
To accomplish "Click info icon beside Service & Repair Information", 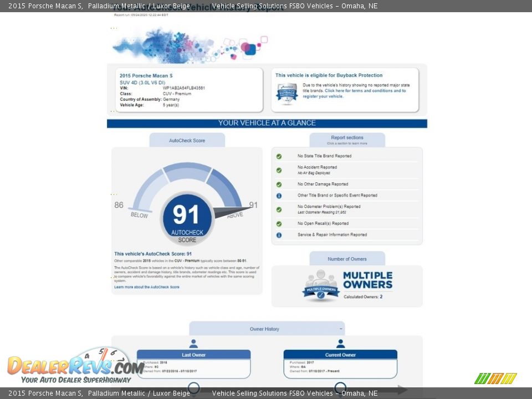I will click(279, 235).
